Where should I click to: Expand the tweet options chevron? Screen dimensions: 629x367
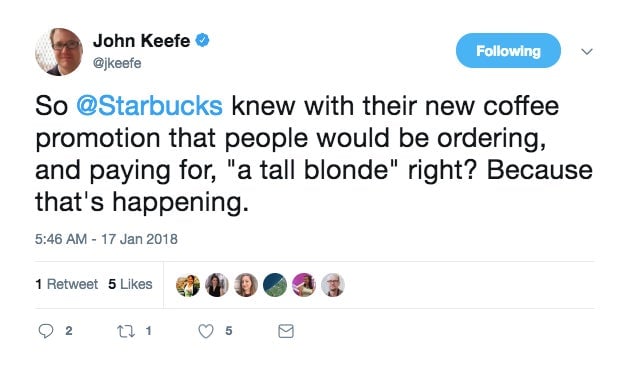tap(587, 51)
